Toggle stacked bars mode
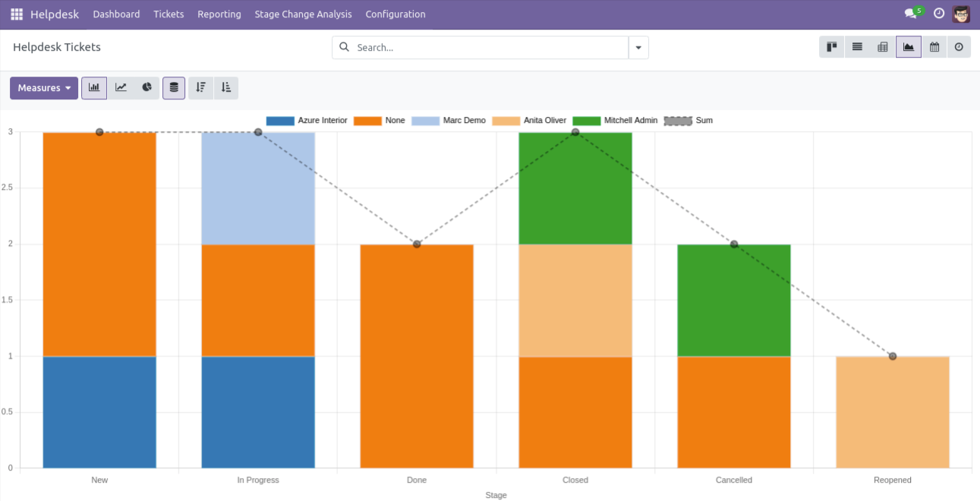Image resolution: width=980 pixels, height=501 pixels. 174,88
